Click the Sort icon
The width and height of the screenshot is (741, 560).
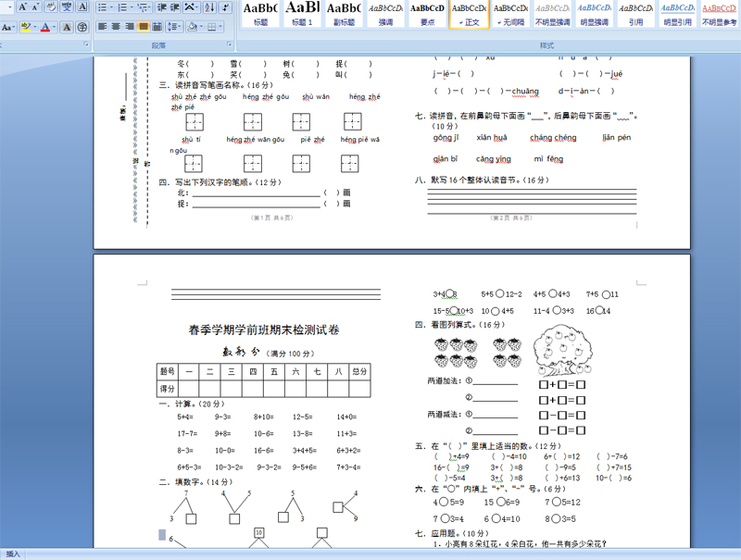(210, 7)
